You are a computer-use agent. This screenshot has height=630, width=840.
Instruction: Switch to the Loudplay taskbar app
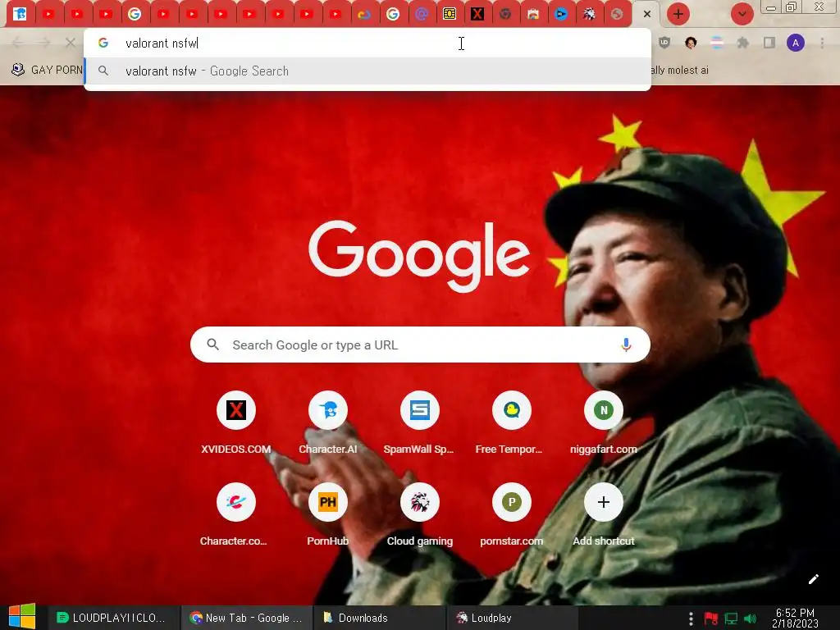click(512, 618)
